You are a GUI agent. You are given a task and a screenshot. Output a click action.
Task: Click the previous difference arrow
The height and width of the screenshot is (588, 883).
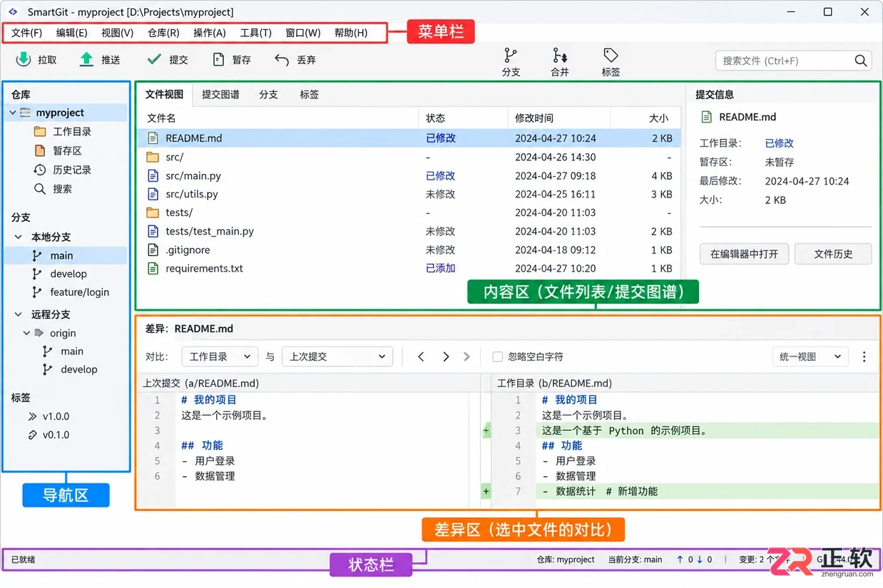pyautogui.click(x=421, y=356)
